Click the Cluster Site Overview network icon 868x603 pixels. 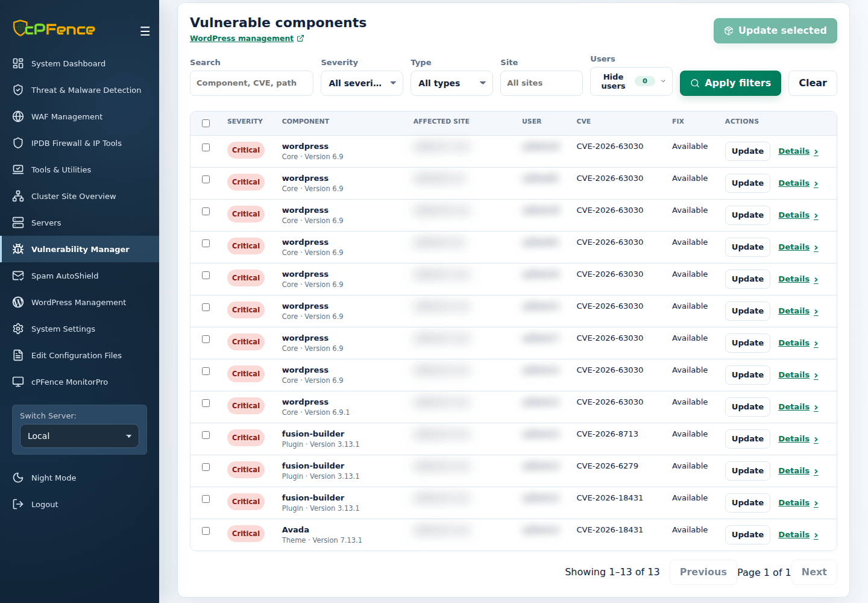coord(18,196)
